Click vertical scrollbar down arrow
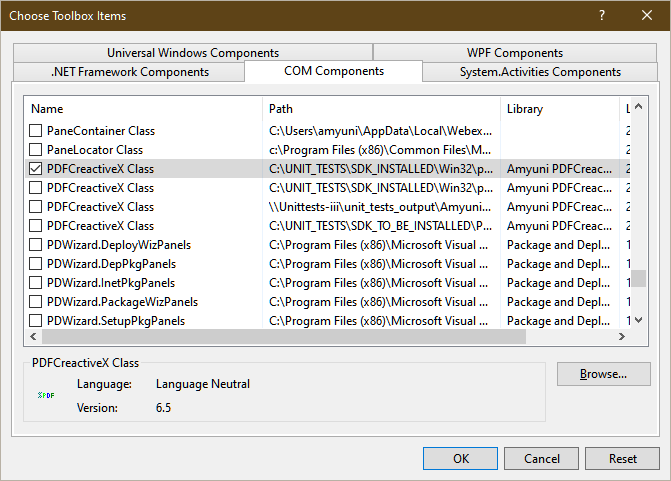The width and height of the screenshot is (671, 481). click(x=638, y=320)
